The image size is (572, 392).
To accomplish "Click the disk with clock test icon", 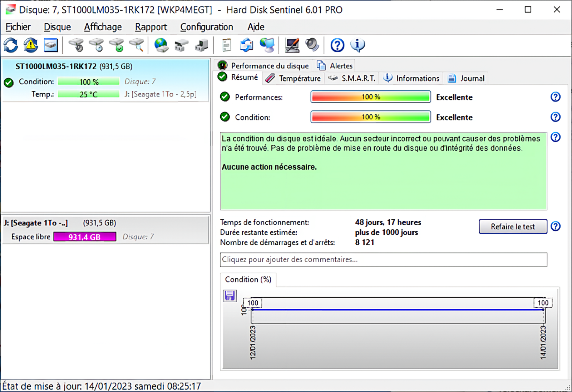I will (x=96, y=45).
